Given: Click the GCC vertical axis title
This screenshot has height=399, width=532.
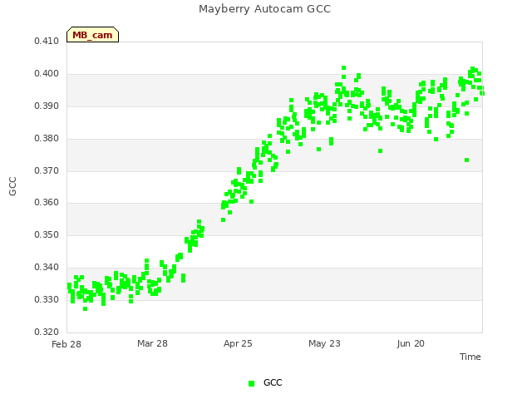Looking at the screenshot, I should click(12, 186).
